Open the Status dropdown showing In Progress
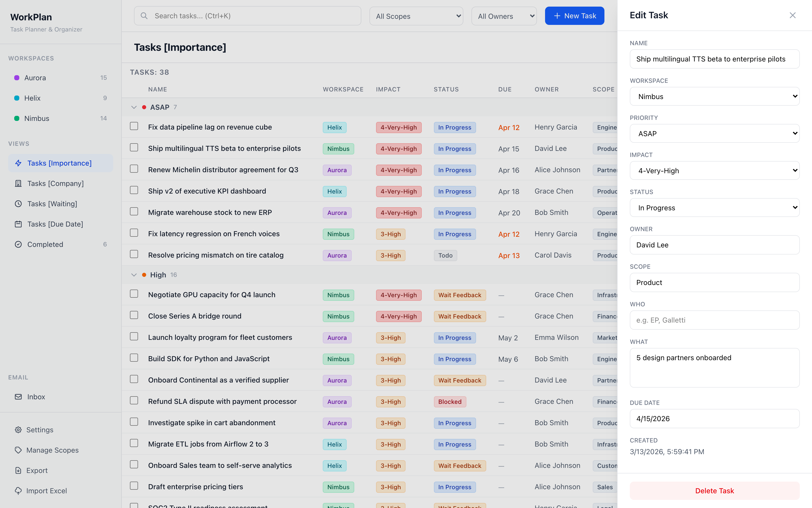Viewport: 812px width, 508px height. pyautogui.click(x=714, y=208)
